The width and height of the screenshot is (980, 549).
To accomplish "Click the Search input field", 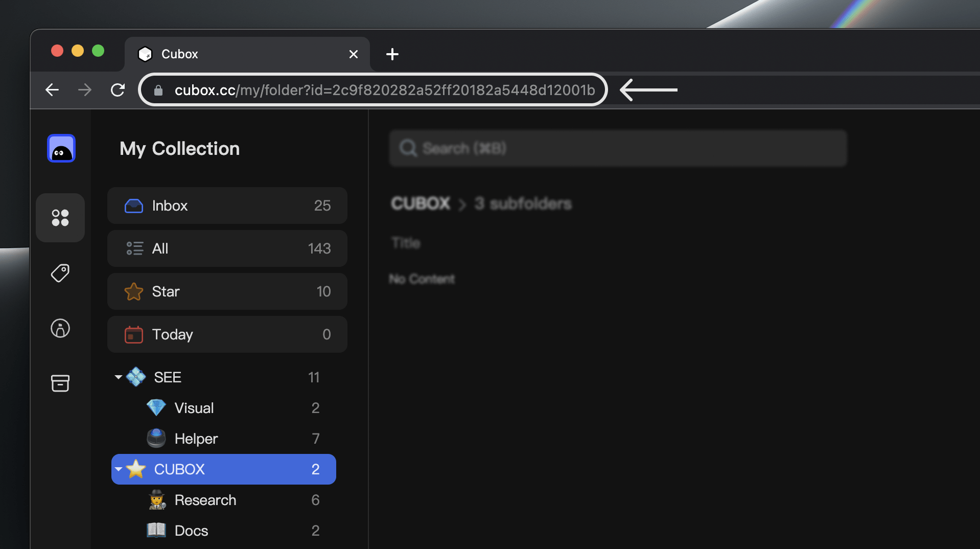I will pyautogui.click(x=618, y=148).
